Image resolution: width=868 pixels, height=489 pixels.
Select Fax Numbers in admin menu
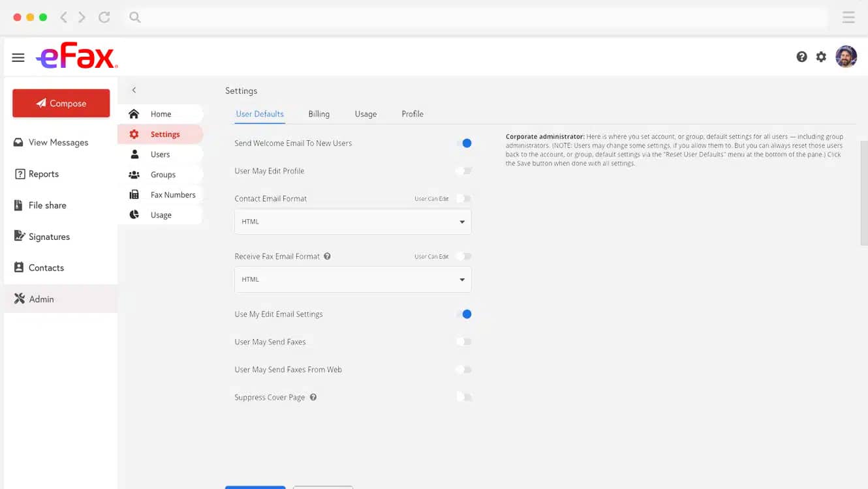[x=172, y=195]
